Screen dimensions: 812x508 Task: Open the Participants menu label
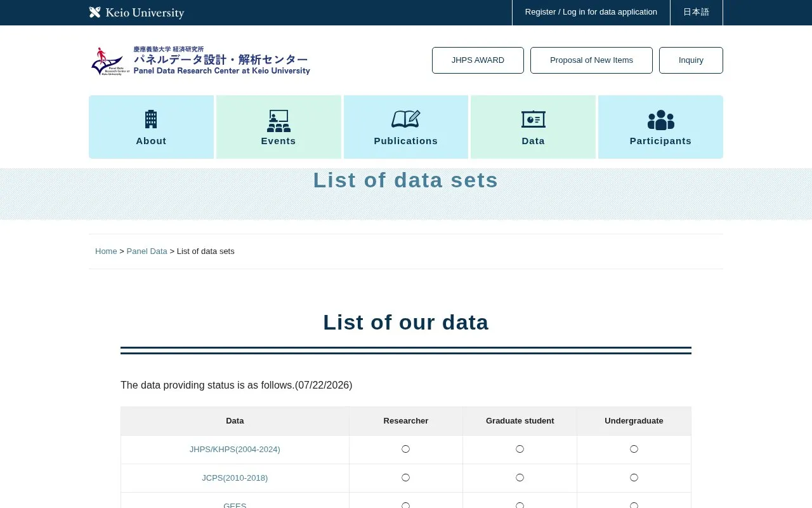tap(660, 141)
